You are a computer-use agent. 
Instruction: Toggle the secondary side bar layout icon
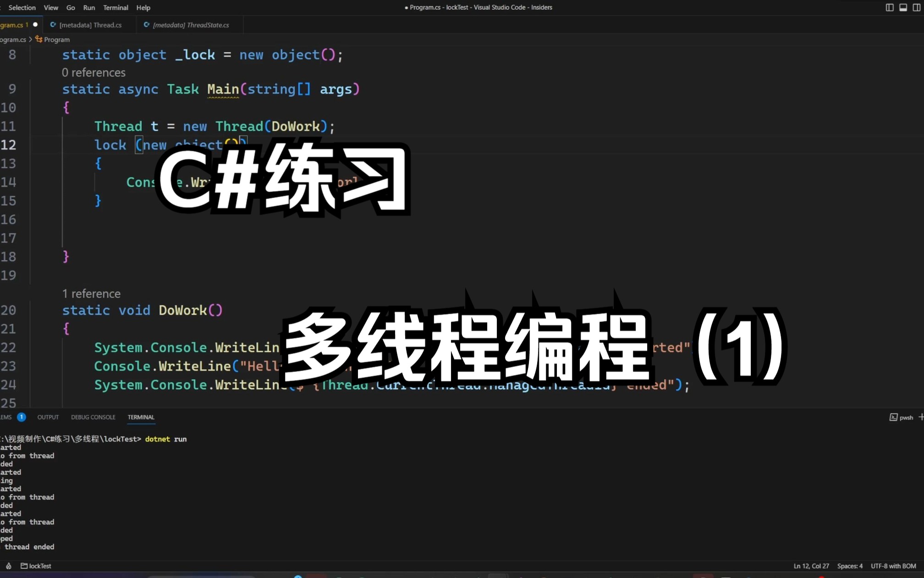(917, 7)
